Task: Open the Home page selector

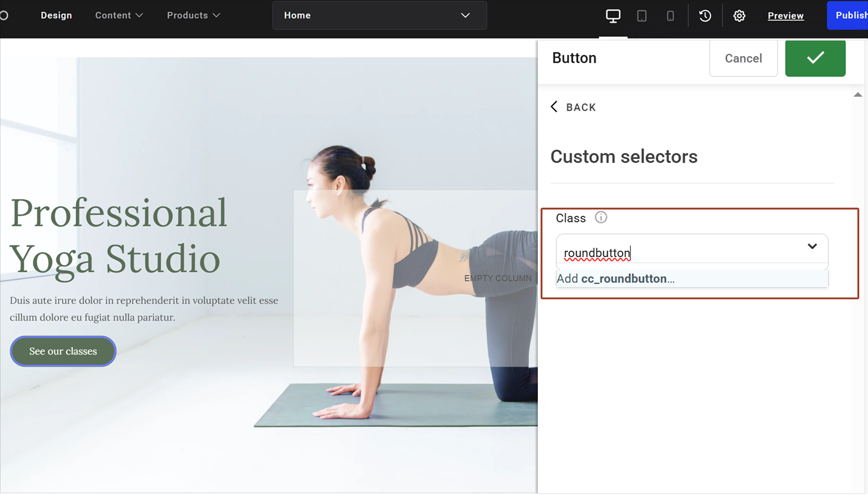Action: click(379, 15)
